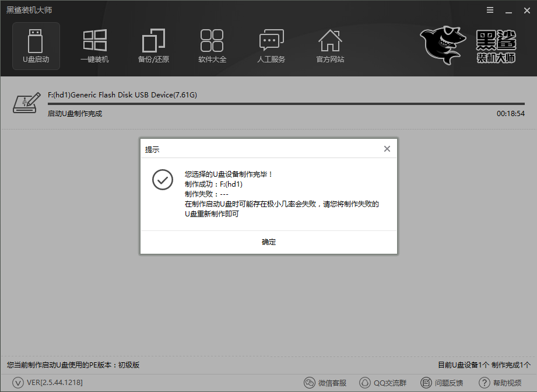This screenshot has width=537, height=392.
Task: Open the hamburger menu in the title bar
Action: (x=490, y=10)
